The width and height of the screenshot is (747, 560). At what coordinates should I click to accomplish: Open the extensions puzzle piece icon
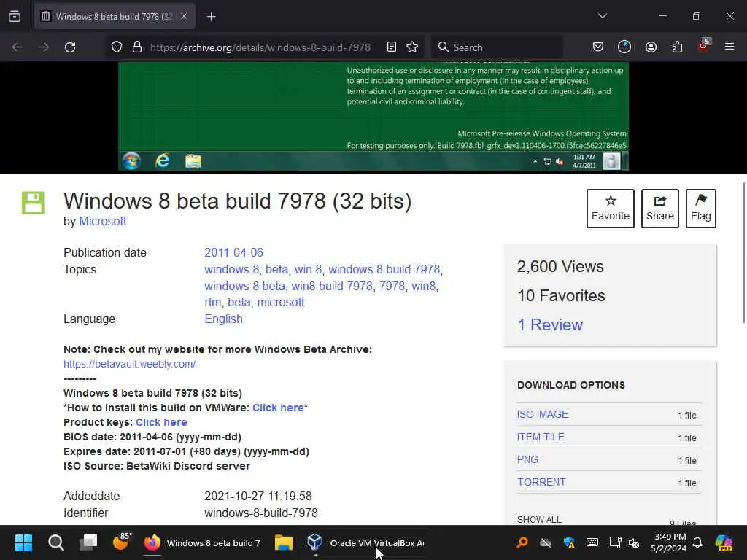coord(677,47)
